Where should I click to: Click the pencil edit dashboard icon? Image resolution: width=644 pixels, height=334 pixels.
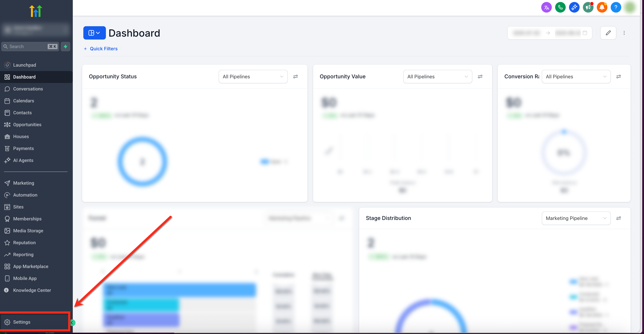608,33
